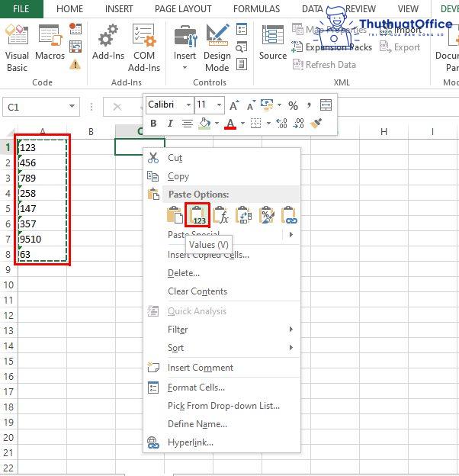Image resolution: width=459 pixels, height=476 pixels.
Task: Open the PAGE LAYOUT tab
Action: click(x=183, y=9)
